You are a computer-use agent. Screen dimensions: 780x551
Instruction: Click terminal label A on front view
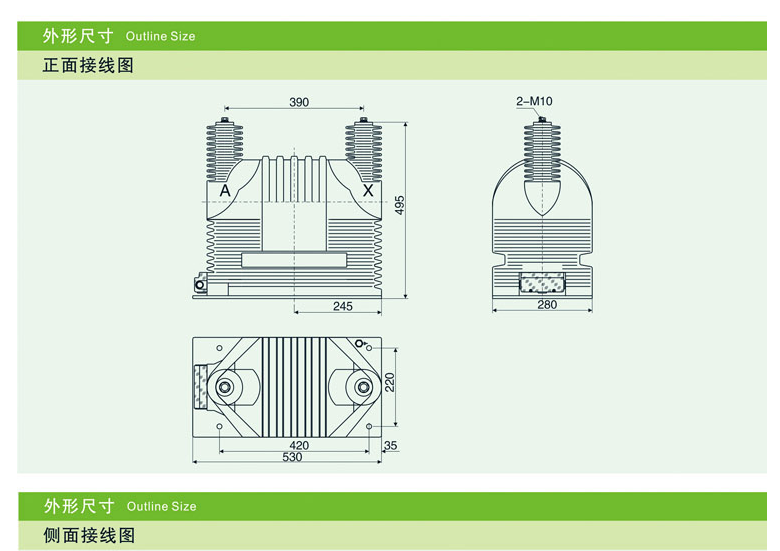tap(224, 190)
